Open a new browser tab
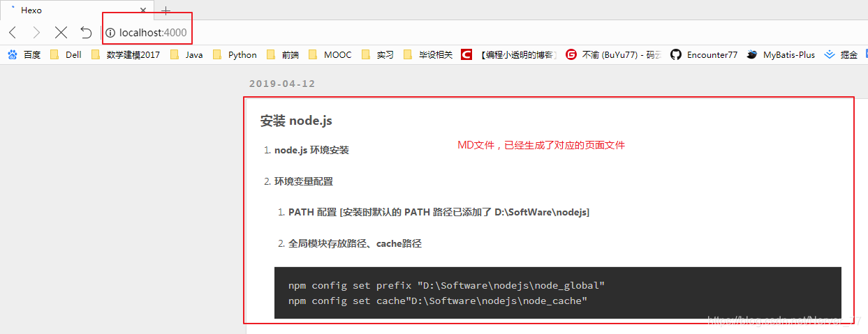868x334 pixels. point(165,10)
